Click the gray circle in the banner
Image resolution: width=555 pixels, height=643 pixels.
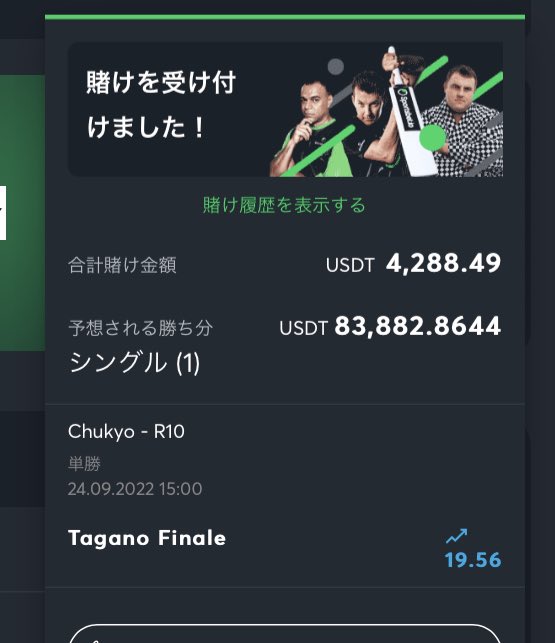(336, 66)
